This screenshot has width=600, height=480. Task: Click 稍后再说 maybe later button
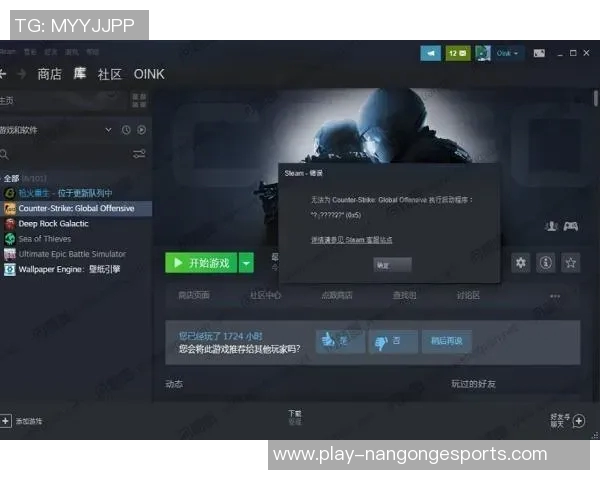(447, 341)
